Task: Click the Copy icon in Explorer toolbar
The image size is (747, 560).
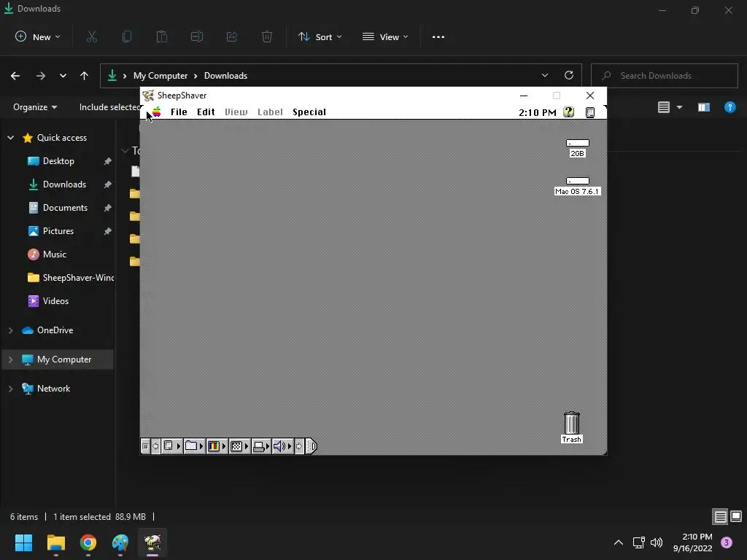Action: [127, 36]
